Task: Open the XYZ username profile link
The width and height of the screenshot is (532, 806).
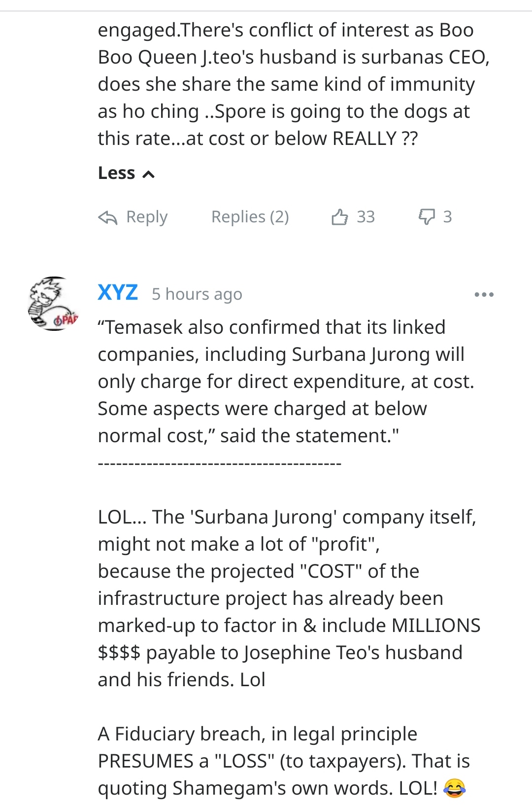Action: point(118,293)
